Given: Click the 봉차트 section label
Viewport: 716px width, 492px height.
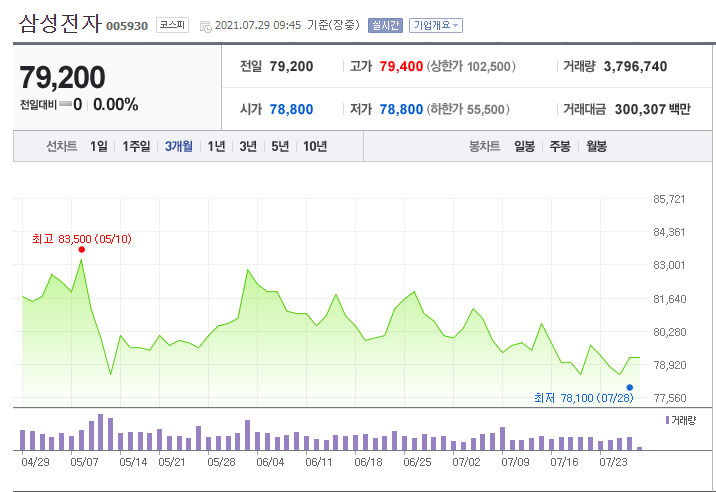Looking at the screenshot, I should [x=484, y=146].
